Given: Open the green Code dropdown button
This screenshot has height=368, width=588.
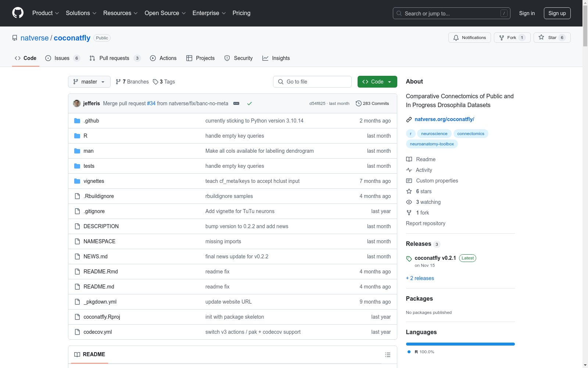Looking at the screenshot, I should click(377, 82).
